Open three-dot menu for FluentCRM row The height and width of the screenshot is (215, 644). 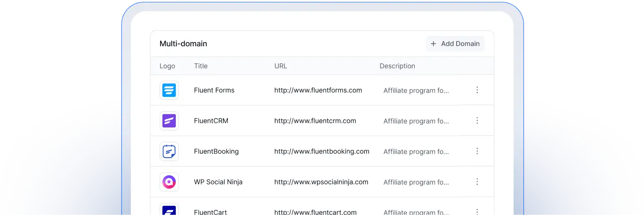tap(477, 120)
